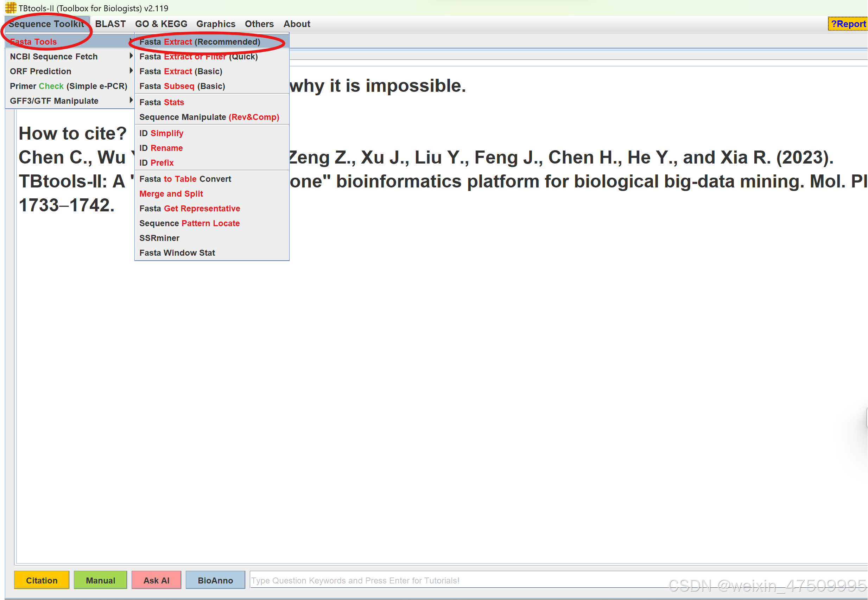Image resolution: width=868 pixels, height=600 pixels.
Task: Open SSRminer tool
Action: (x=159, y=238)
